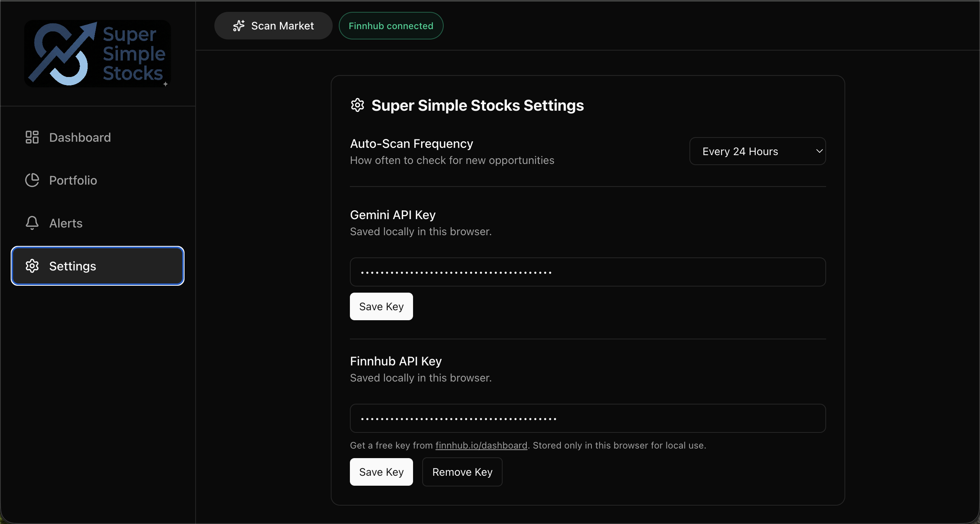Viewport: 980px width, 524px height.
Task: Open the Dashboard page
Action: pyautogui.click(x=80, y=138)
